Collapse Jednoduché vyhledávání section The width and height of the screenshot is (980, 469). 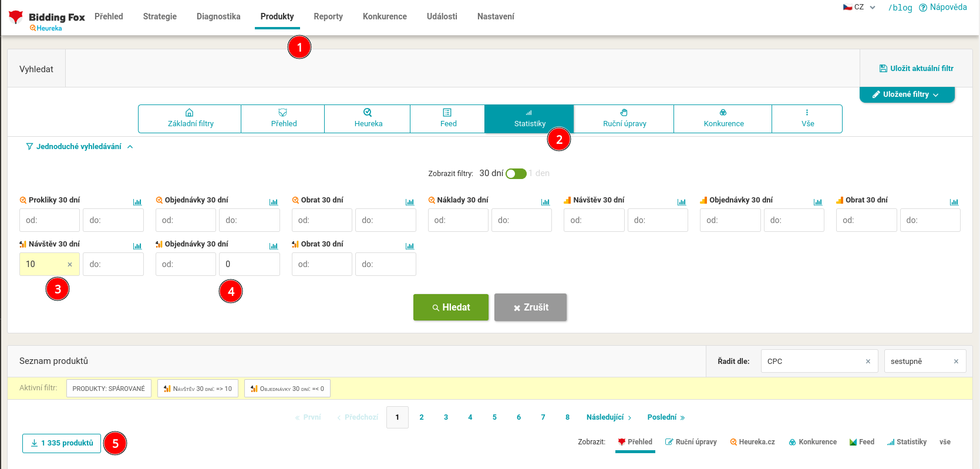click(x=79, y=147)
